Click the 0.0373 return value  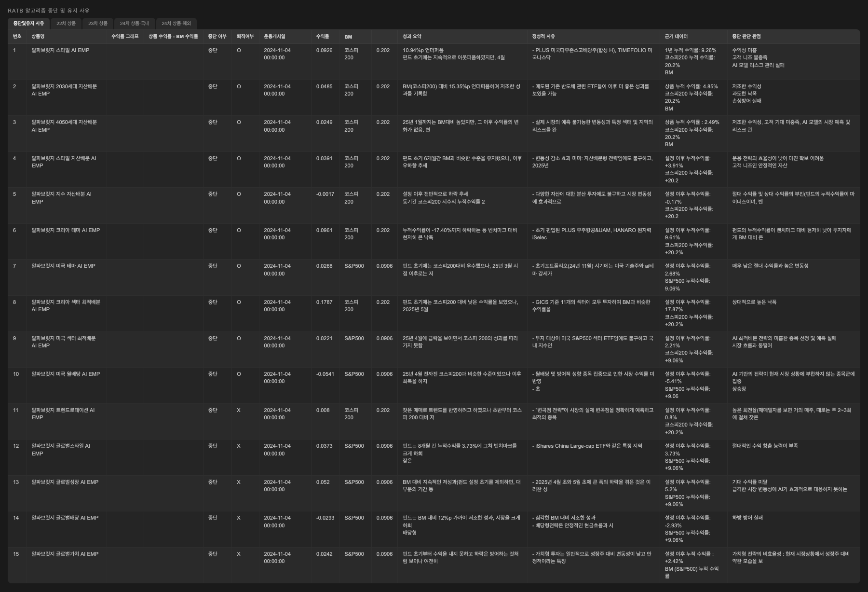324,446
